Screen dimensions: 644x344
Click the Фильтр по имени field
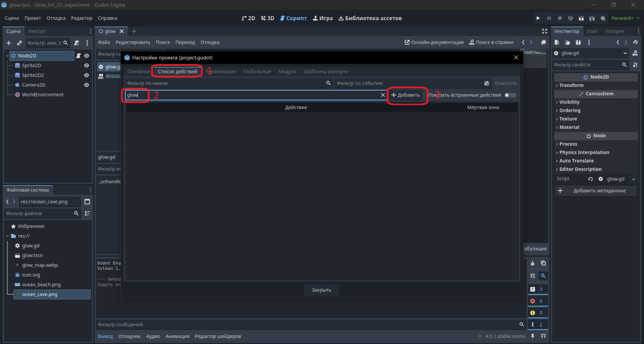click(229, 83)
